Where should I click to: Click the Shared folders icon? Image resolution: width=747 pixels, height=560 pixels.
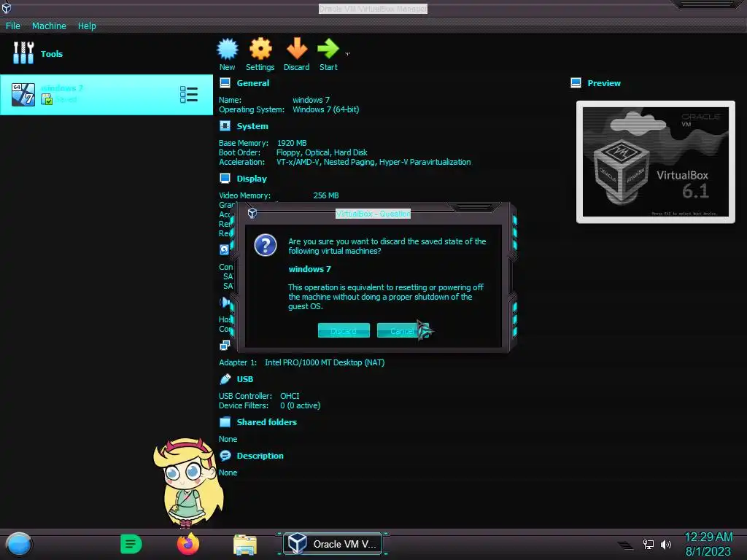pyautogui.click(x=225, y=422)
